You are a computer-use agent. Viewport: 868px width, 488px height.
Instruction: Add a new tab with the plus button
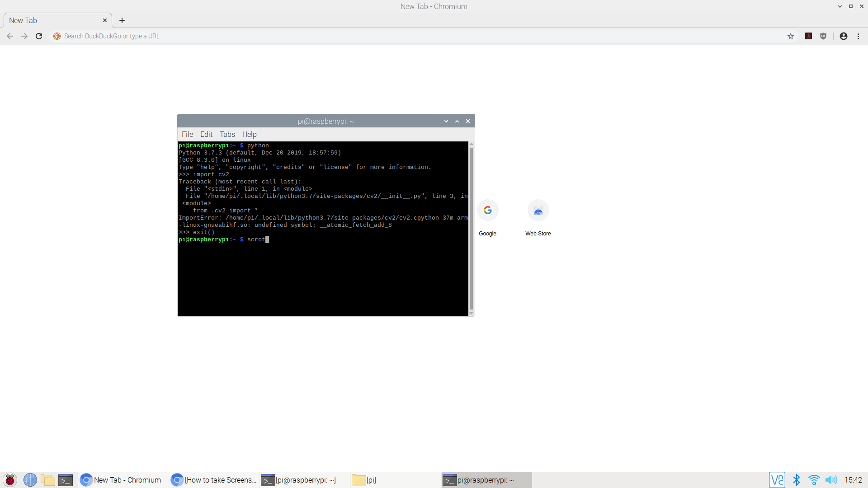coord(122,20)
